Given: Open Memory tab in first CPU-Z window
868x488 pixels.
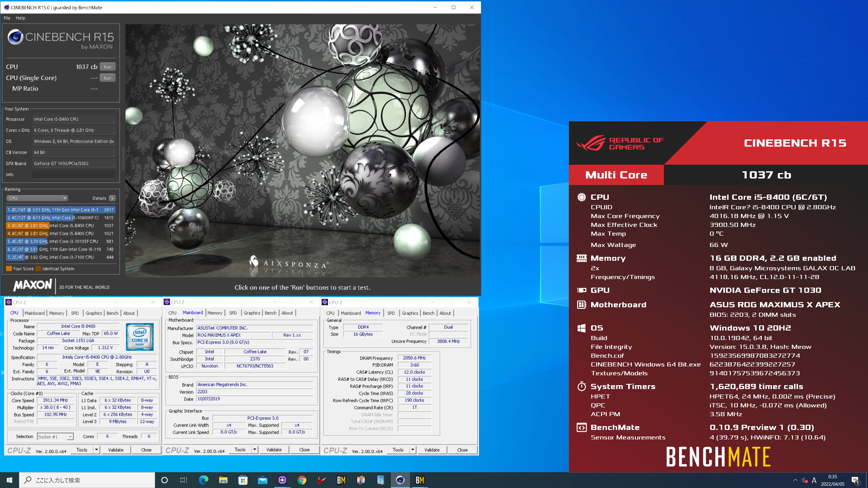Looking at the screenshot, I should [x=57, y=313].
